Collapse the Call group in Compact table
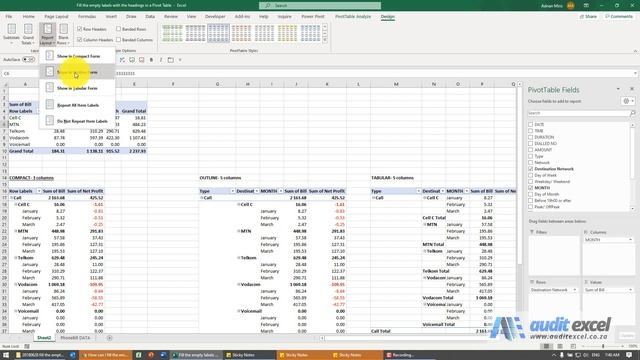This screenshot has height=360, width=640. [x=12, y=198]
